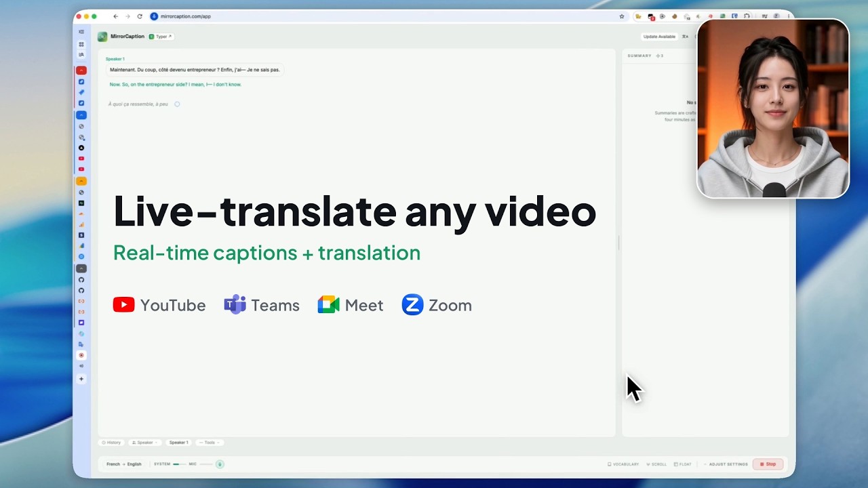This screenshot has height=488, width=868.
Task: Click the SUMMARY panel heading
Action: pyautogui.click(x=639, y=56)
